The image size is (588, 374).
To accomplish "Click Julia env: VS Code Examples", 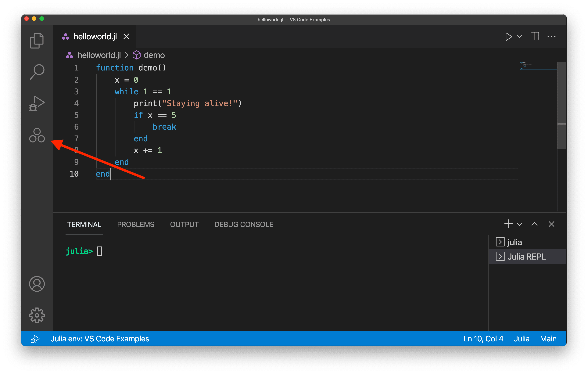I will [x=100, y=339].
